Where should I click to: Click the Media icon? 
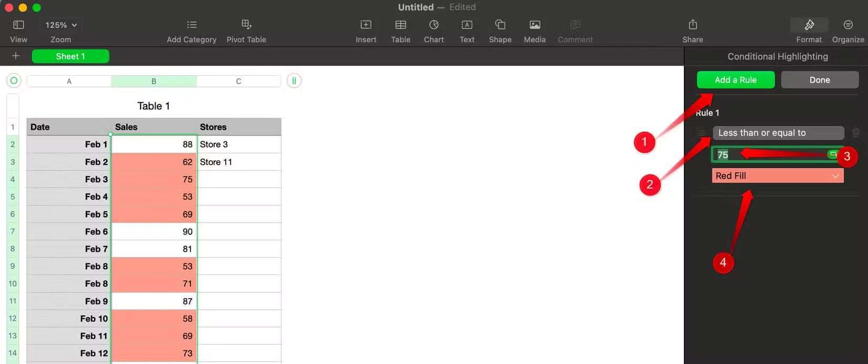click(534, 25)
